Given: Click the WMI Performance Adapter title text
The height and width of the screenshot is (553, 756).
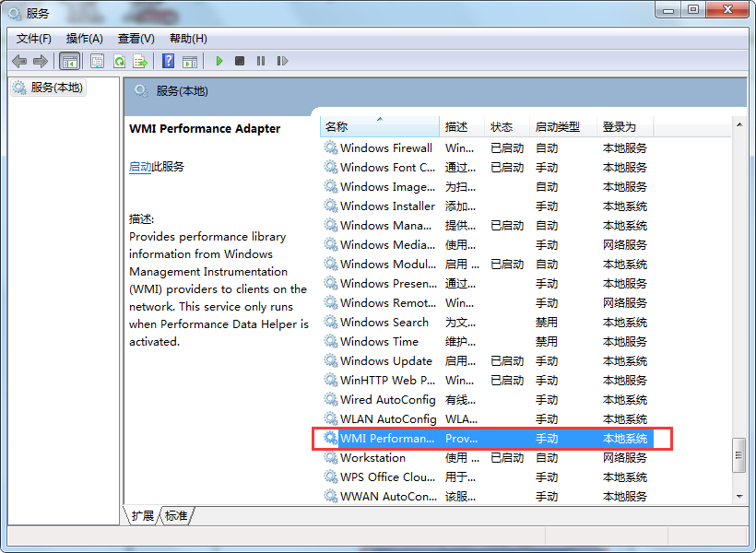Looking at the screenshot, I should click(205, 129).
